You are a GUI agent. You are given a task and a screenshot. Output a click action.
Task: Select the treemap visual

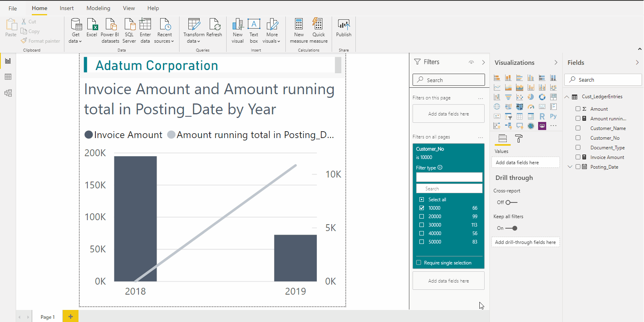pyautogui.click(x=553, y=97)
